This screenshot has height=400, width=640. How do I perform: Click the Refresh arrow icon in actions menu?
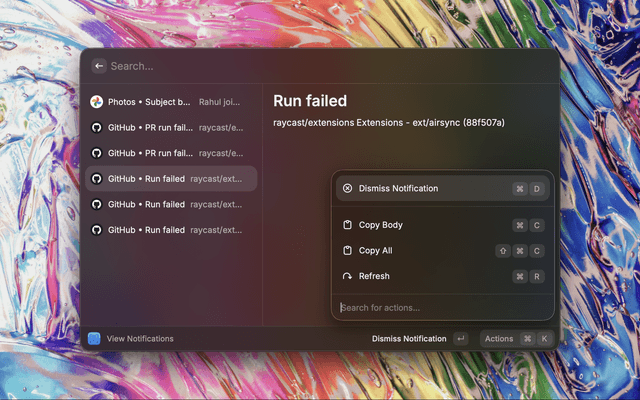[x=347, y=276]
